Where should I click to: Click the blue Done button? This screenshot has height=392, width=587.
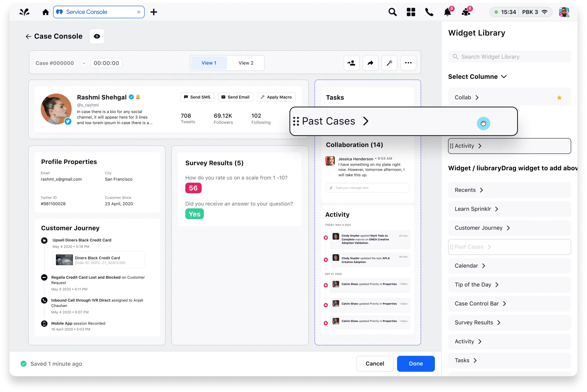416,364
